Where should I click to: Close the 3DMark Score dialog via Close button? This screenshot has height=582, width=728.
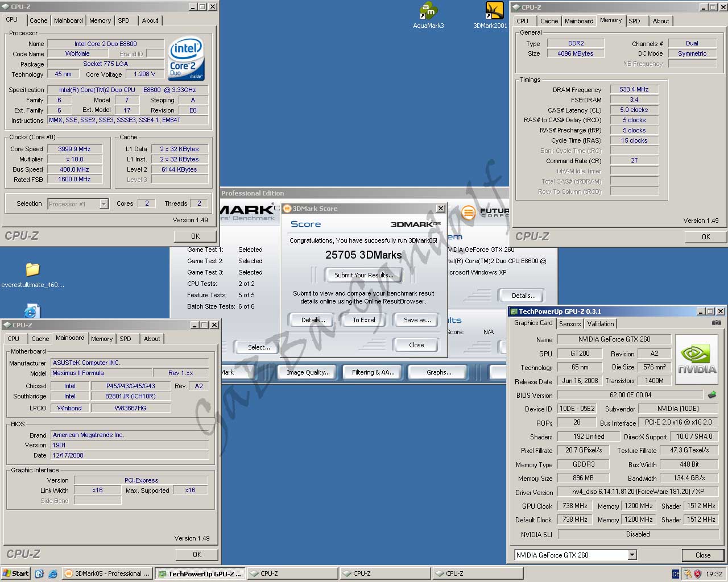[x=416, y=345]
